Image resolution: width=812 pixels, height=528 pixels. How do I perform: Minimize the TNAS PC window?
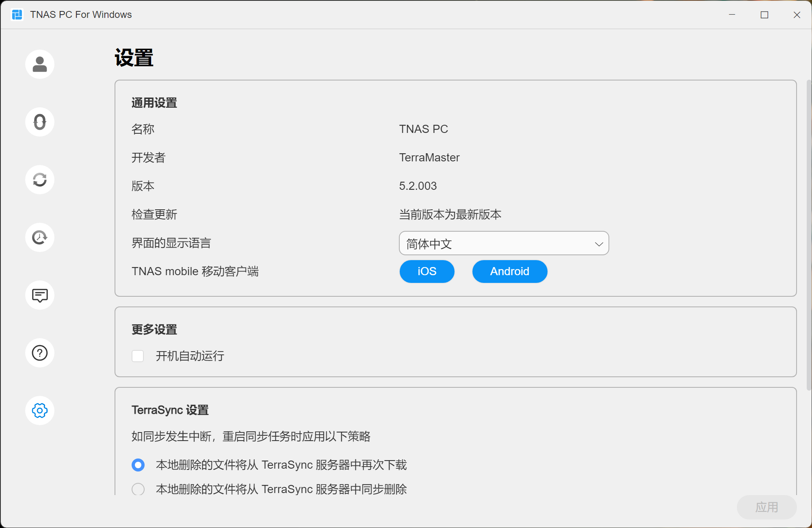(x=732, y=15)
